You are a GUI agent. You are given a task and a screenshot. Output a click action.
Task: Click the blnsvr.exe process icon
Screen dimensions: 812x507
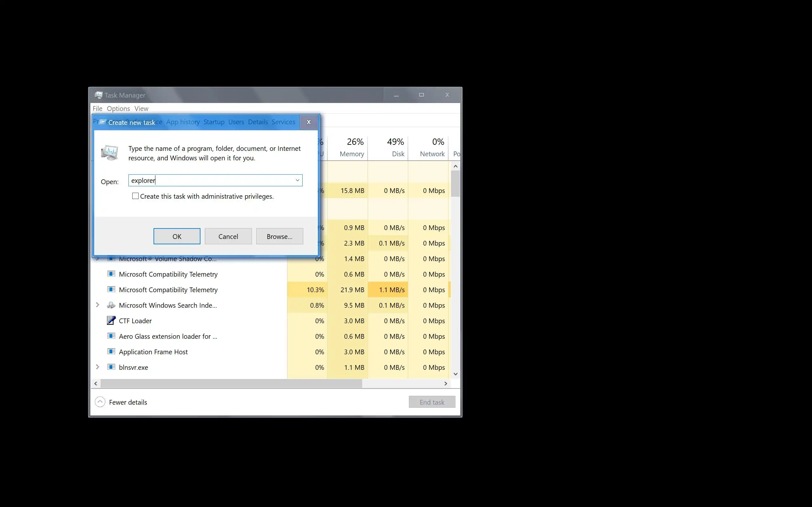click(111, 367)
